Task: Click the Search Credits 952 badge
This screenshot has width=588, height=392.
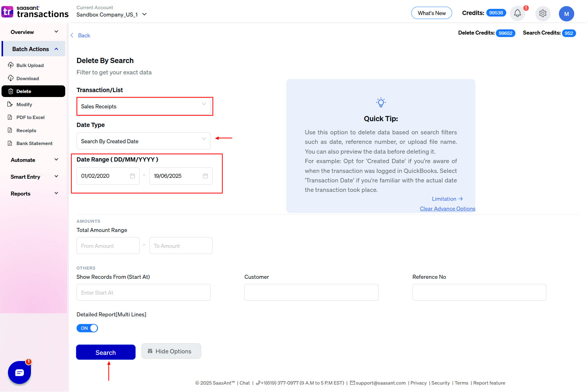Action: pos(569,33)
